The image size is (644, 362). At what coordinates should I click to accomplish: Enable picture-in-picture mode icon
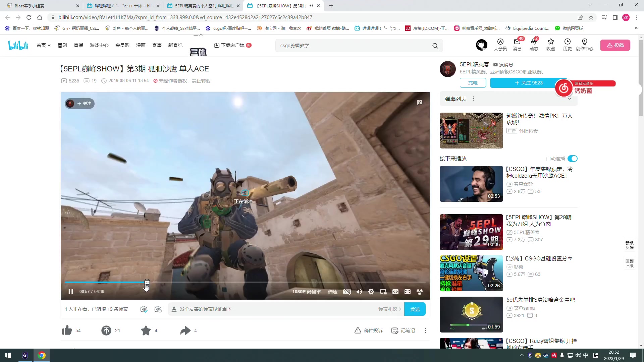pyautogui.click(x=383, y=292)
